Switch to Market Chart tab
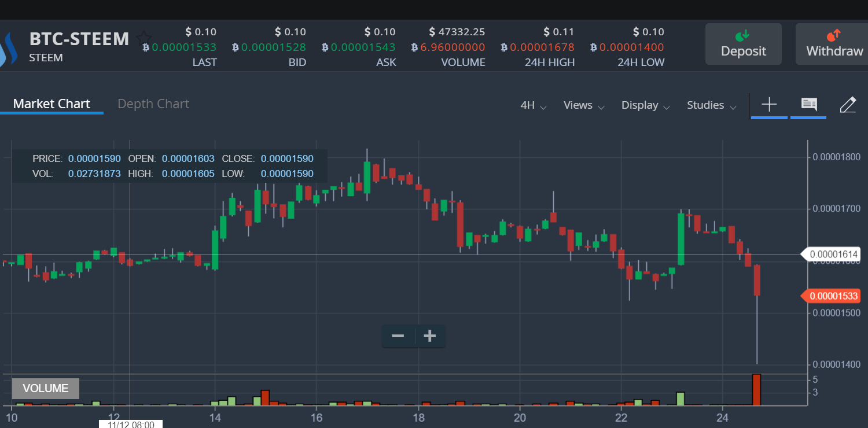 [x=52, y=104]
